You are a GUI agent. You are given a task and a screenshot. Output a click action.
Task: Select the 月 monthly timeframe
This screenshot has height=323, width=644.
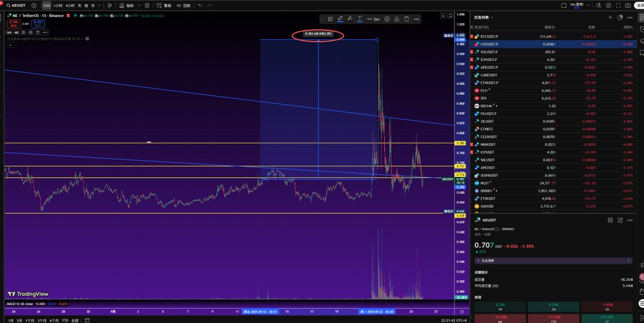(x=93, y=5)
